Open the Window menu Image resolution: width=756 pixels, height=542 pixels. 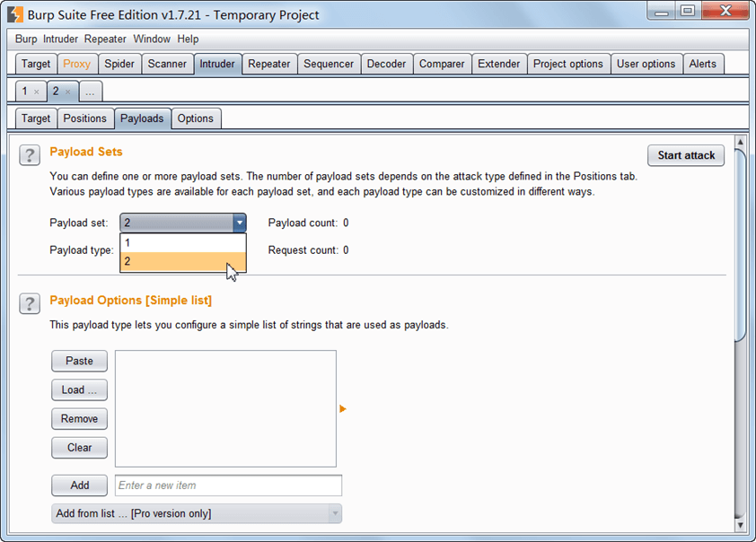coord(152,39)
